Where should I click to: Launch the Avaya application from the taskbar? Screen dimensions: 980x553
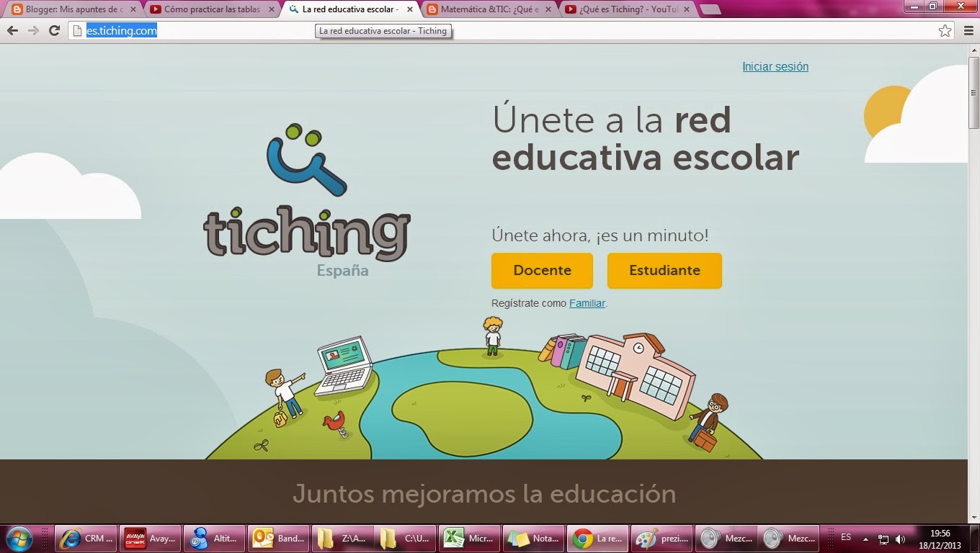click(x=151, y=538)
